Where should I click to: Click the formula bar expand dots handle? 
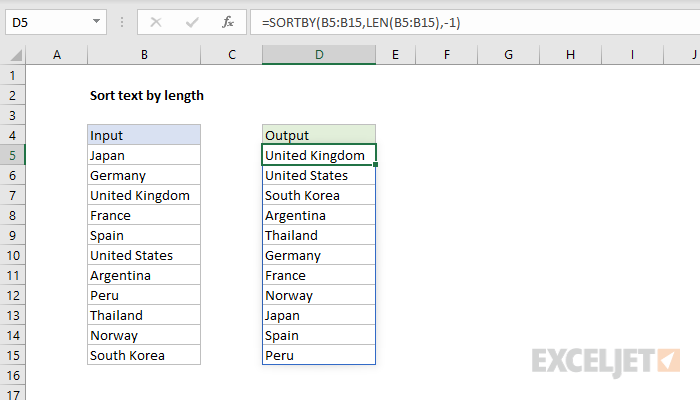pyautogui.click(x=122, y=22)
